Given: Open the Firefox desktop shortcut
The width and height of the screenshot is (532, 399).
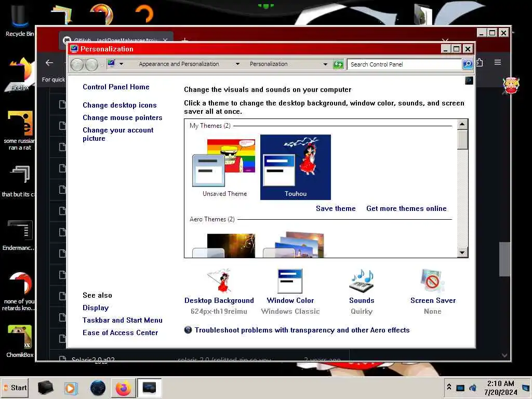Looking at the screenshot, I should pyautogui.click(x=19, y=74).
